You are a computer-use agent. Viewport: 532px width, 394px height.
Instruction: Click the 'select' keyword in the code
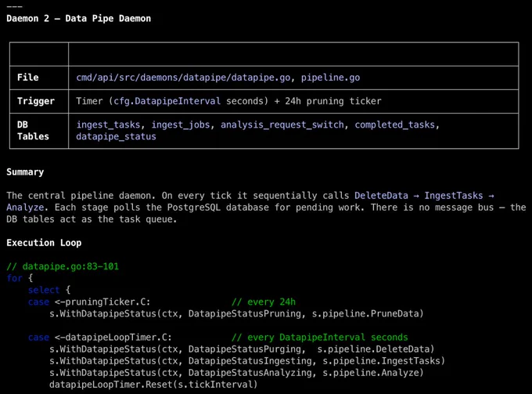coord(44,290)
